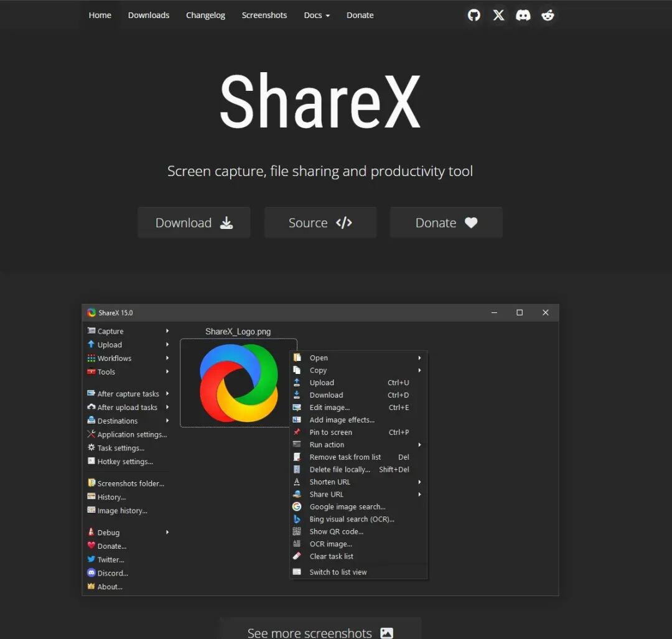Click the big Download button
The height and width of the screenshot is (639, 672).
click(194, 222)
